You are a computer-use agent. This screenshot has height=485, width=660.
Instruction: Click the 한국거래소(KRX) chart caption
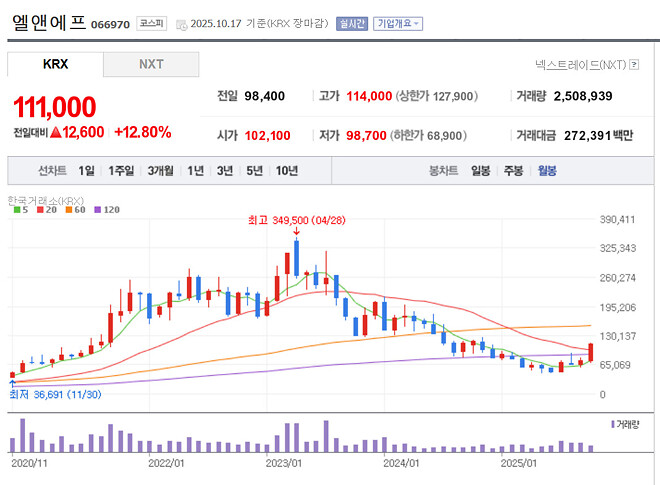[x=46, y=201]
